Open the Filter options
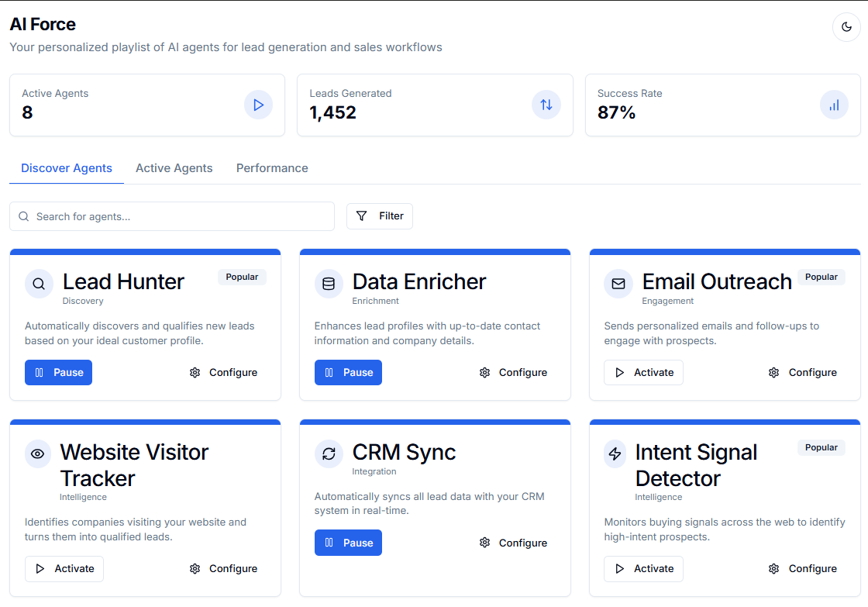868x607 pixels. click(x=379, y=216)
